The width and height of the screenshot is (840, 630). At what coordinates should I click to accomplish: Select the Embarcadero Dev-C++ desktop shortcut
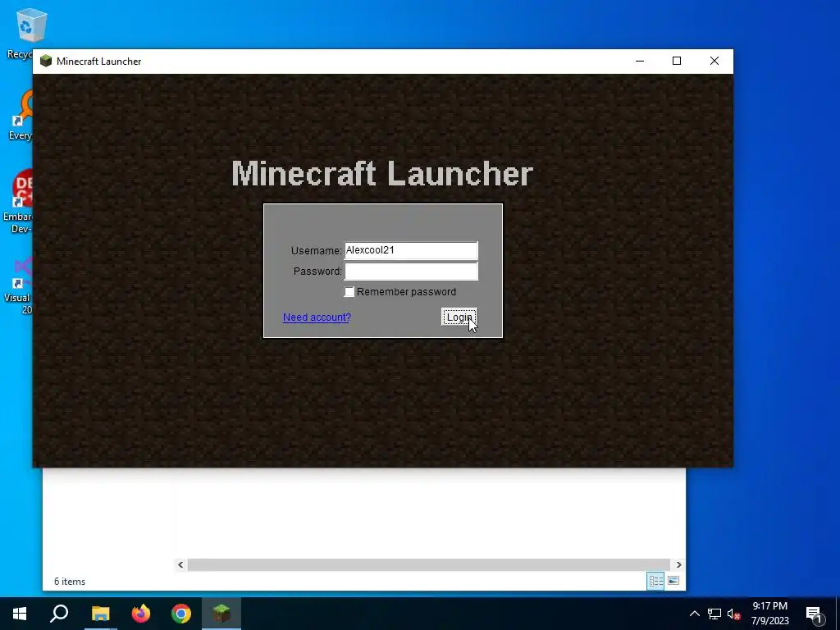[19, 201]
